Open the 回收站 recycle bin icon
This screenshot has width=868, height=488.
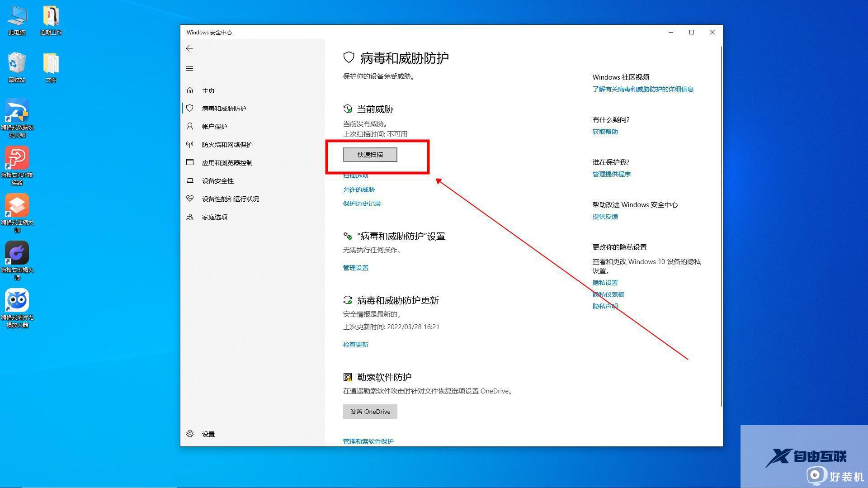point(17,68)
